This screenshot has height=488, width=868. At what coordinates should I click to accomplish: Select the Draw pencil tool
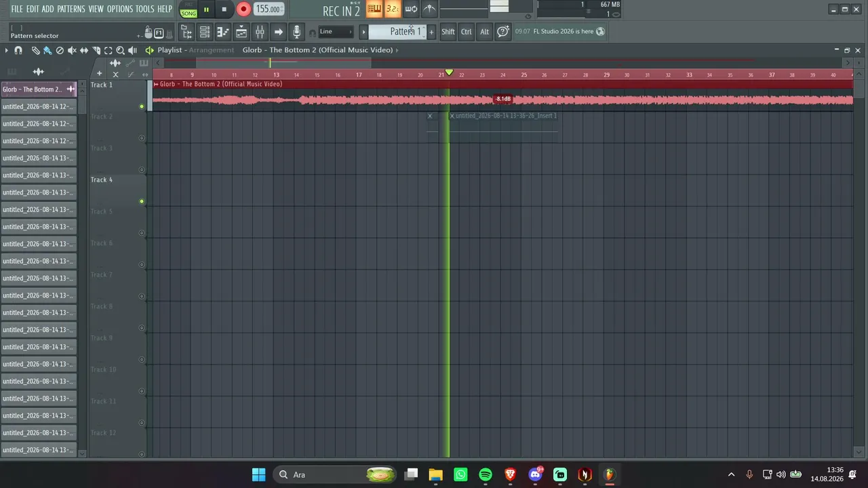click(x=35, y=50)
